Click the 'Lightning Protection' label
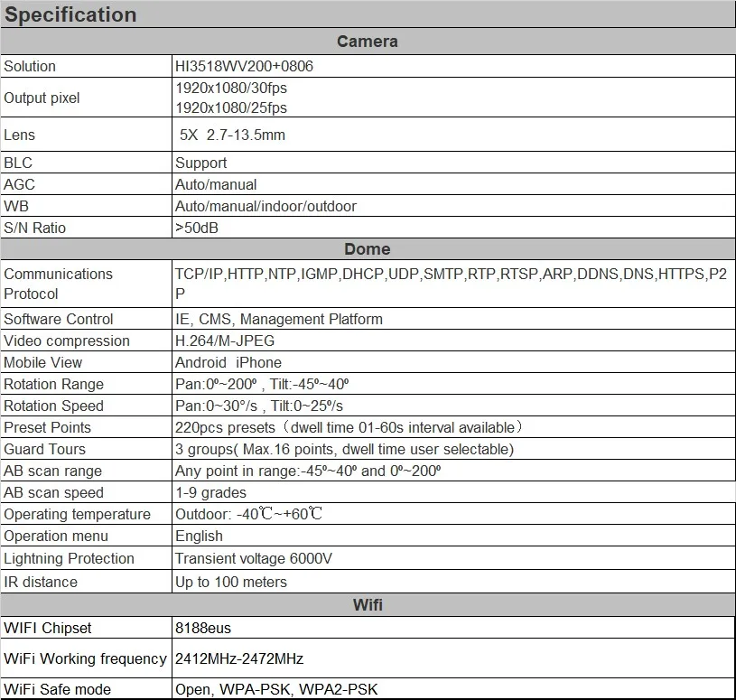The image size is (736, 700). click(69, 558)
